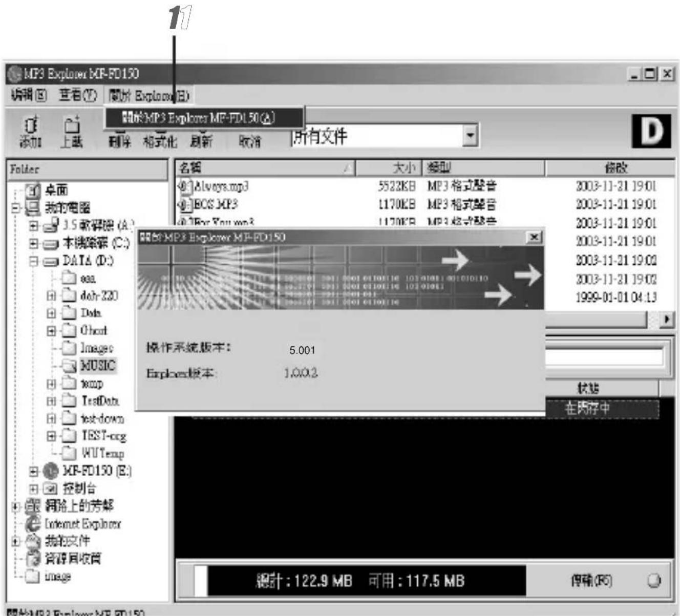Expand the TEST-org folder node
Viewport: 680px width, 616px height.
pyautogui.click(x=51, y=436)
